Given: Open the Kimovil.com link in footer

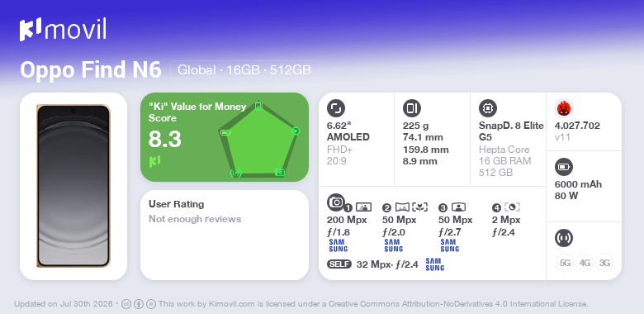Looking at the screenshot, I should (233, 304).
